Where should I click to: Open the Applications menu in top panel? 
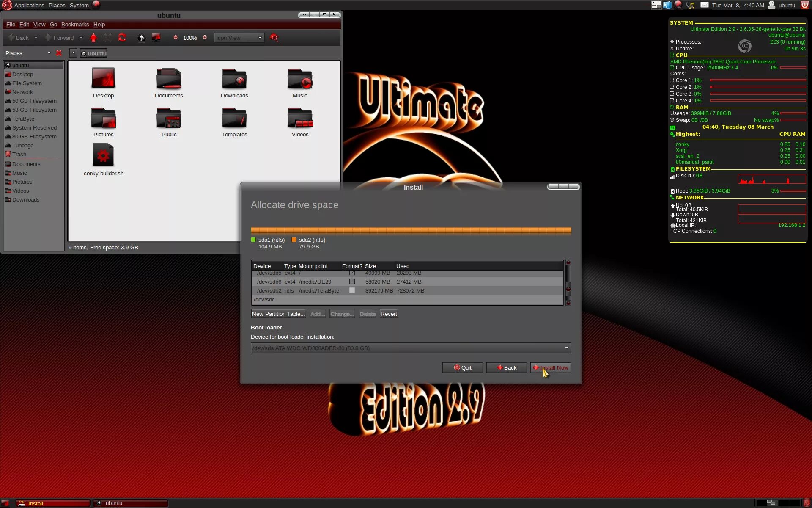29,5
